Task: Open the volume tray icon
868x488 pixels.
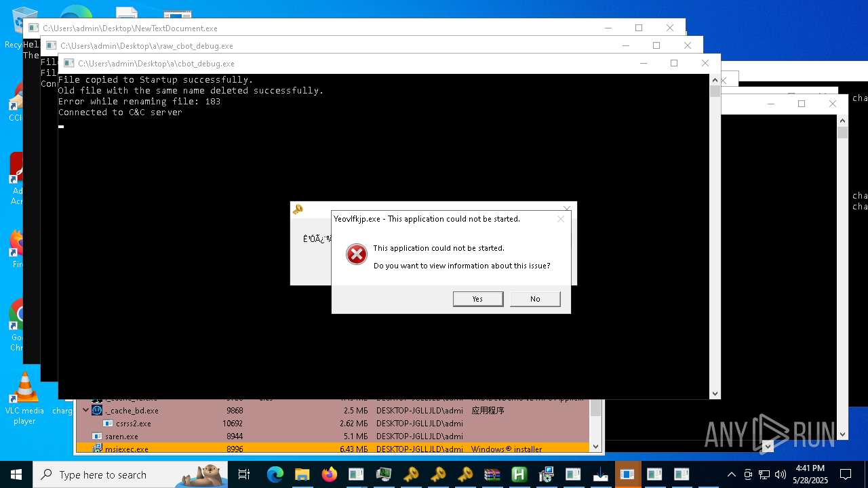Action: click(x=781, y=474)
